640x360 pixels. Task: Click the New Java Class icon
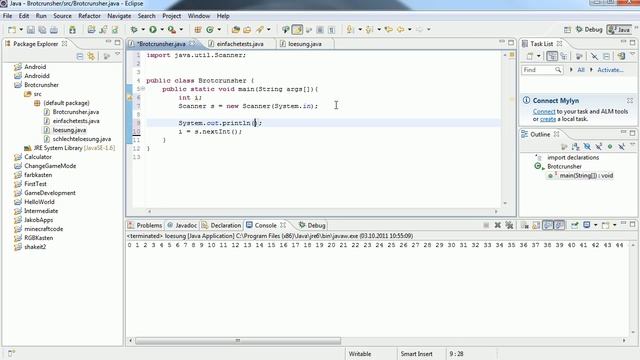tap(210, 29)
